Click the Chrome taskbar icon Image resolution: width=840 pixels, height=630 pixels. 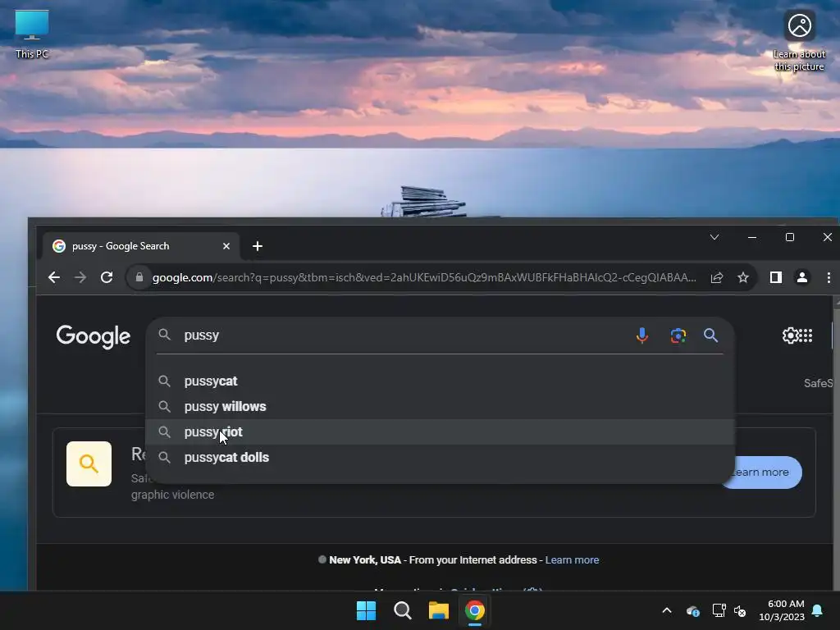pyautogui.click(x=475, y=610)
